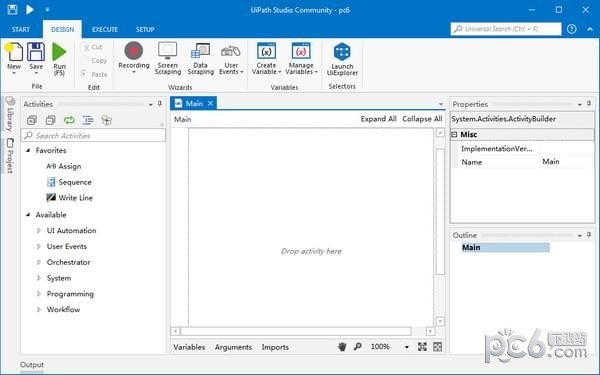Click the fit to screen icon
Viewport: 600px width, 375px height.
pos(422,347)
